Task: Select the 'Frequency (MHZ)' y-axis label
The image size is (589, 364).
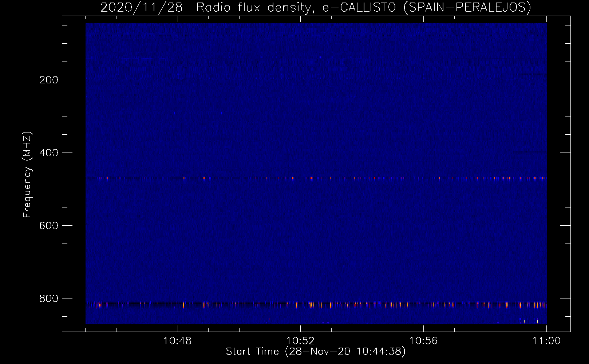Action: pyautogui.click(x=27, y=175)
